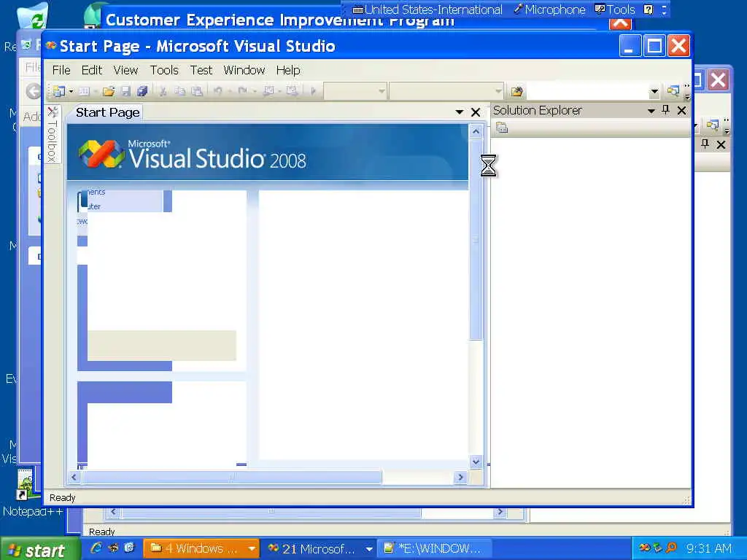Open the New Project icon's dropdown arrow
The image size is (747, 560).
point(71,91)
